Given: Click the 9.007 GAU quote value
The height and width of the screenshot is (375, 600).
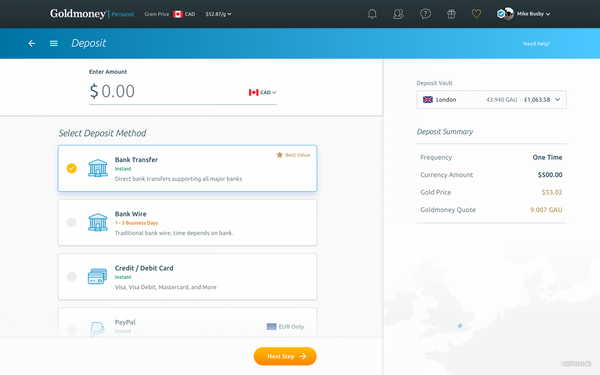Looking at the screenshot, I should 546,210.
